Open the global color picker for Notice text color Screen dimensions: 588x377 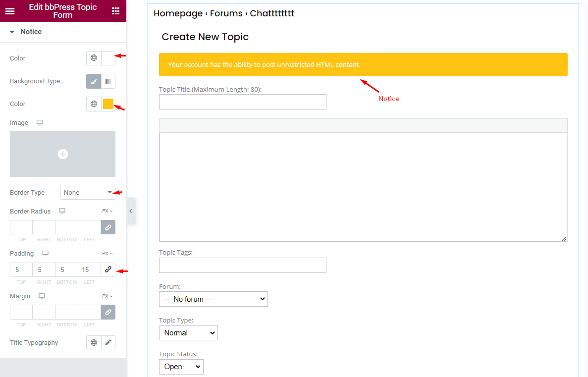click(x=94, y=58)
